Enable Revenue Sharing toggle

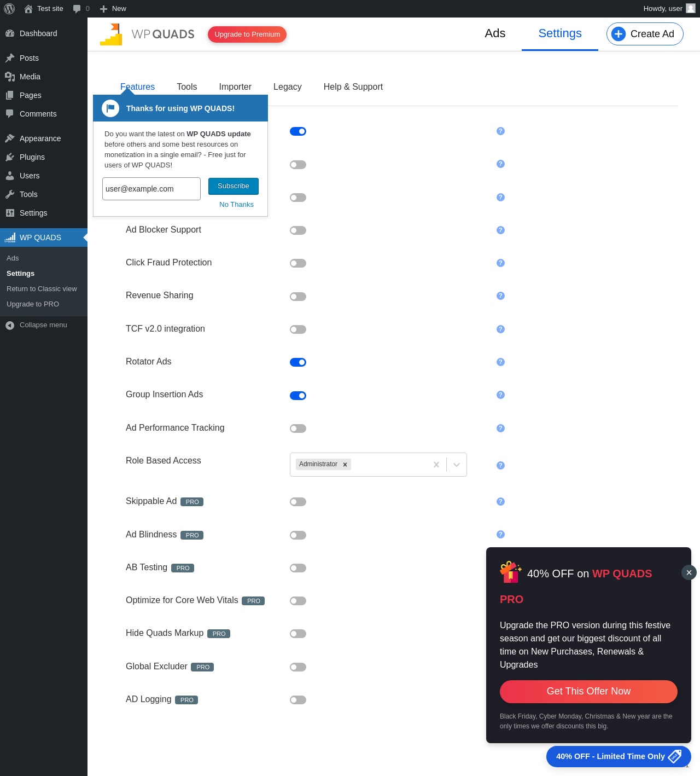pos(298,297)
